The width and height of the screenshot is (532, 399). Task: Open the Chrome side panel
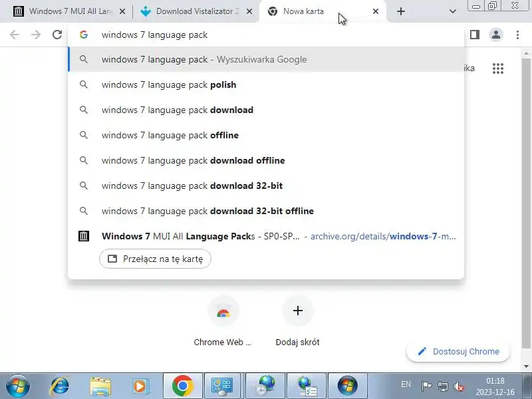[475, 35]
